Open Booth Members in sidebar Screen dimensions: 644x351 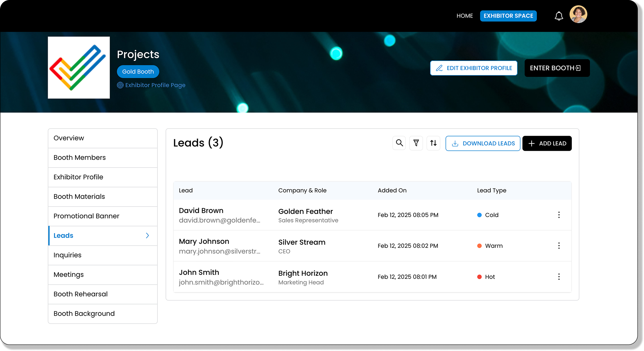pyautogui.click(x=79, y=158)
